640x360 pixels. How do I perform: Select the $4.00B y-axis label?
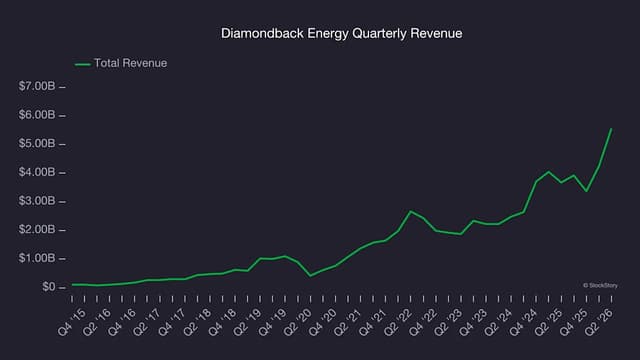[37, 172]
